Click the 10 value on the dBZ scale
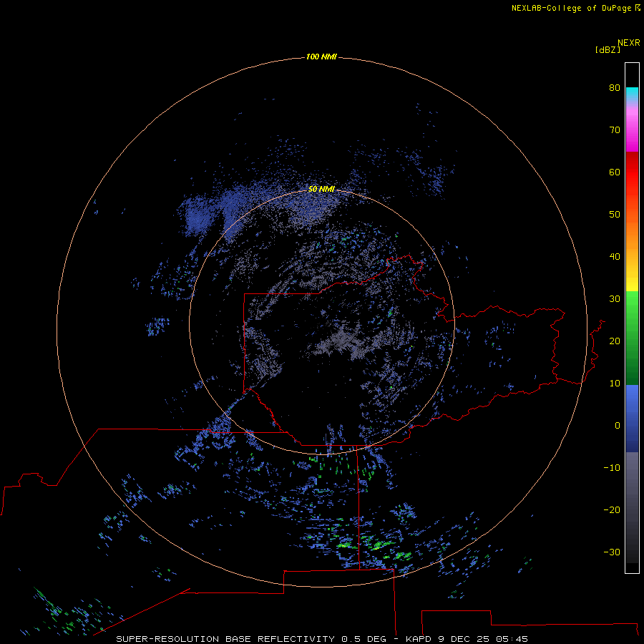Image resolution: width=644 pixels, height=644 pixels. (x=615, y=384)
